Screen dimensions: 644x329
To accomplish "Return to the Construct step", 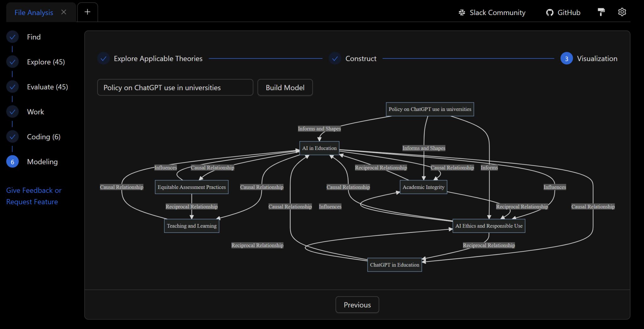I will pyautogui.click(x=360, y=59).
